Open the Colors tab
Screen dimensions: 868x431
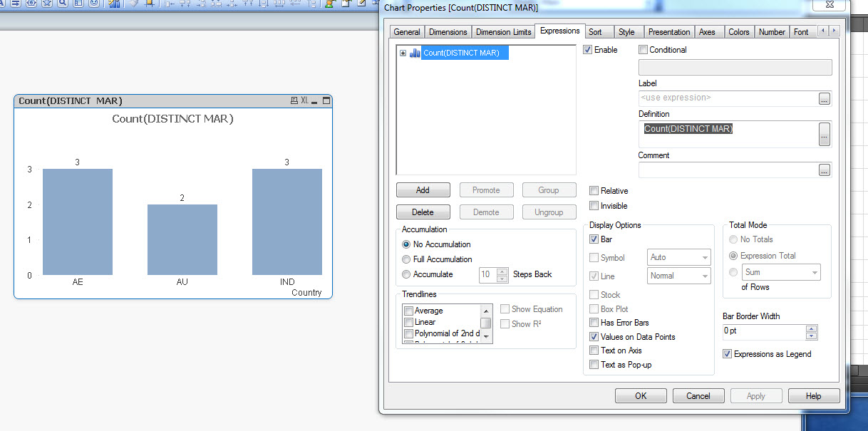(x=738, y=32)
